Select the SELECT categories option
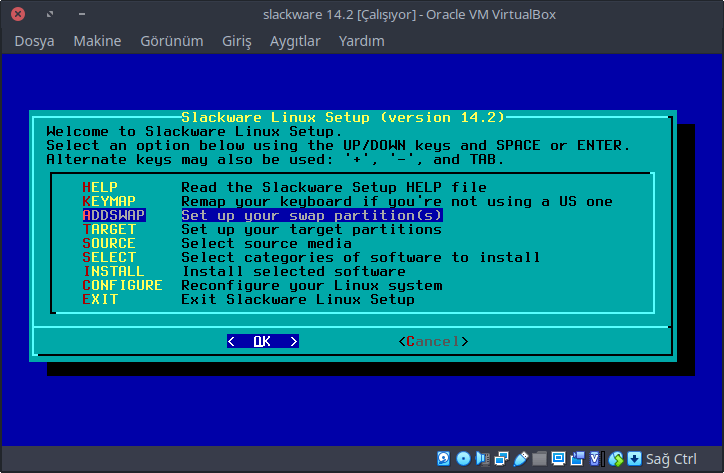 (x=109, y=257)
